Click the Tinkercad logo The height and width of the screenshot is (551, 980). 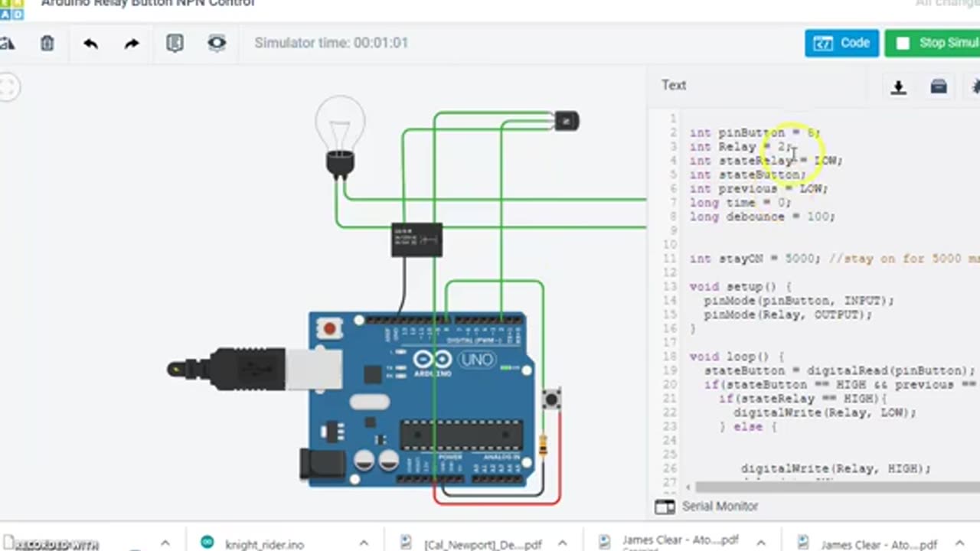11,9
